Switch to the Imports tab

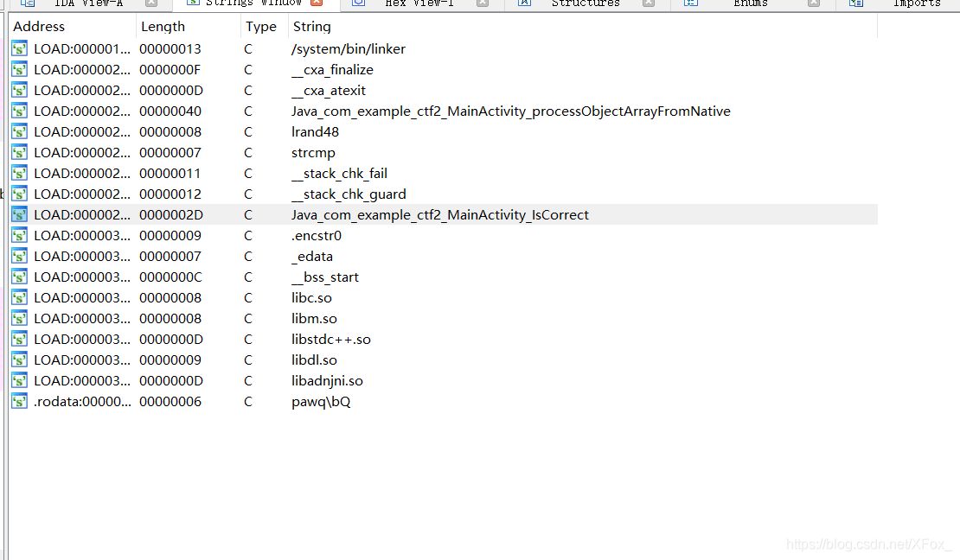tap(917, 3)
